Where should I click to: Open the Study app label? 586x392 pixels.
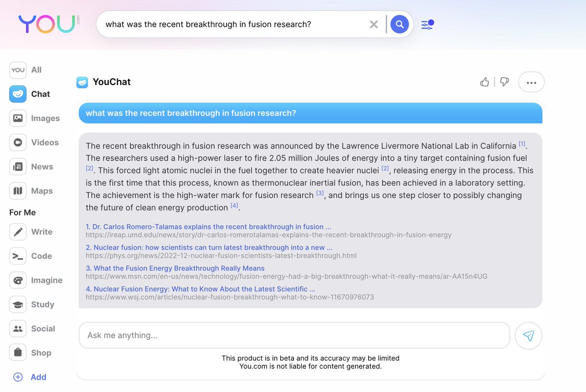[42, 305]
